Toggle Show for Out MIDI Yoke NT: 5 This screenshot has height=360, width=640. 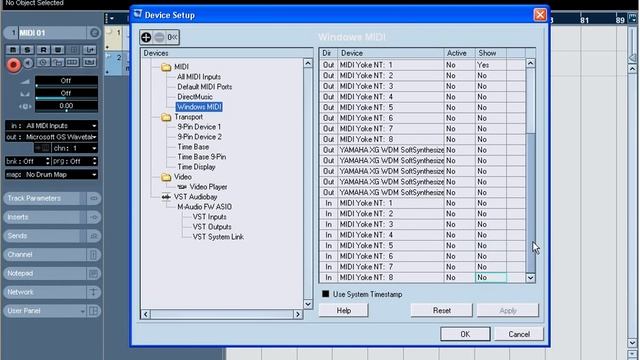(491, 107)
